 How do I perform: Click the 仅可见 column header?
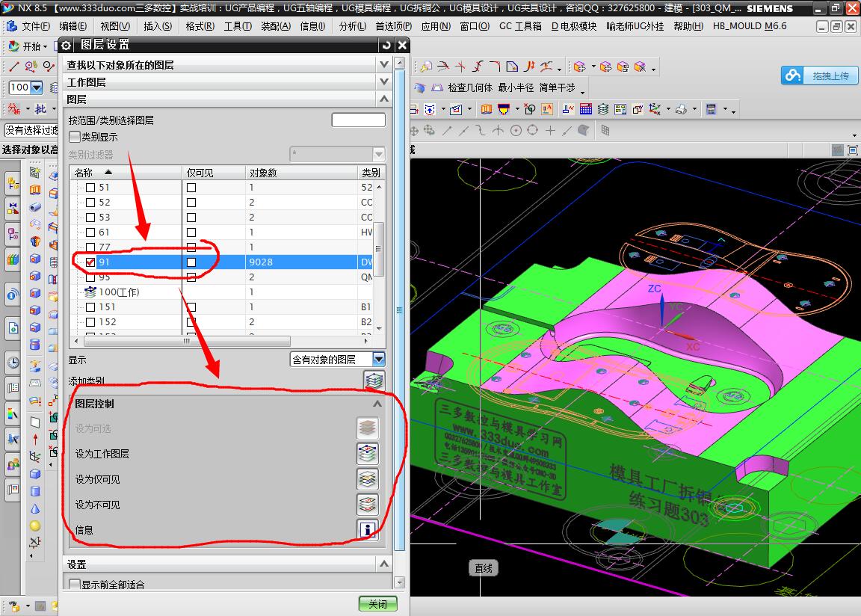click(214, 173)
